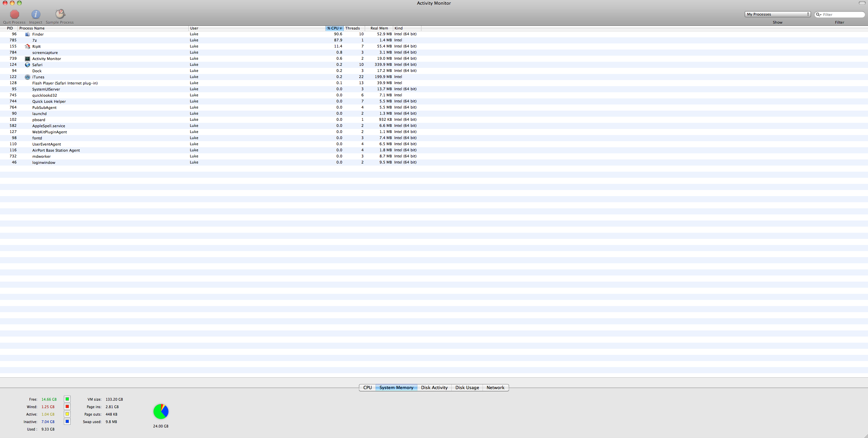
Task: Click the Filter magnifier dropdown icon
Action: click(x=818, y=15)
